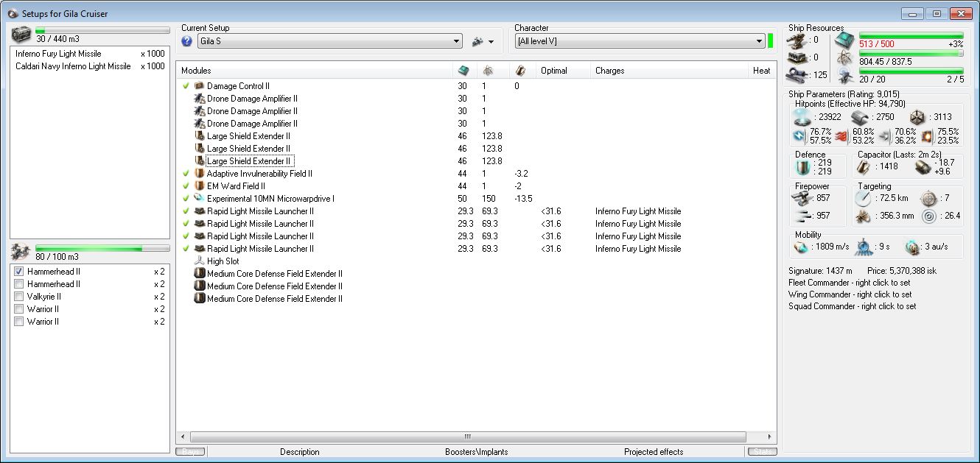Click the cargo hold icon
The width and height of the screenshot is (980, 463).
pos(22,34)
